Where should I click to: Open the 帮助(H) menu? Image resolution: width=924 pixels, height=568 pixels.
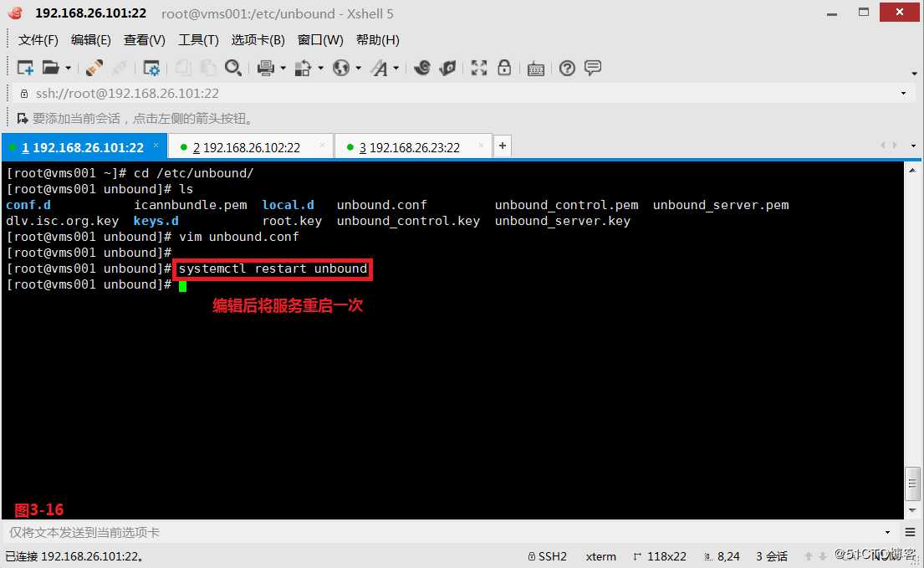point(378,40)
